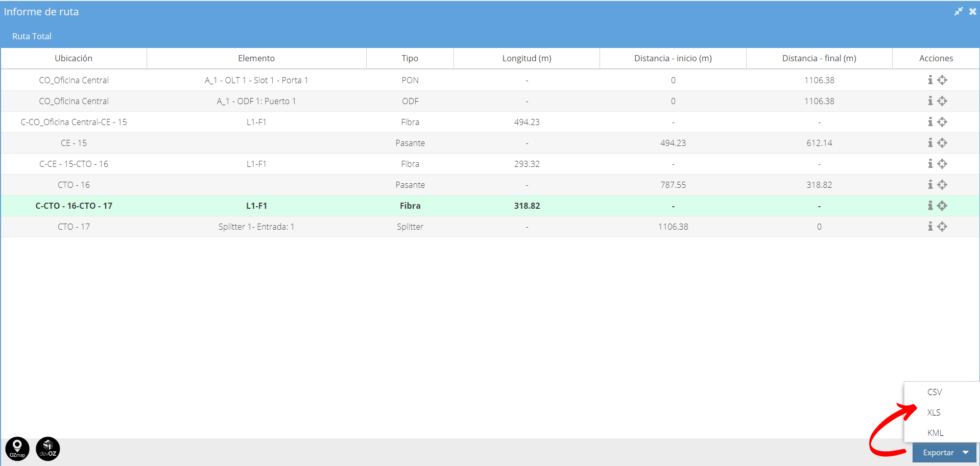Export the report as CSV
980x466 pixels.
[935, 392]
